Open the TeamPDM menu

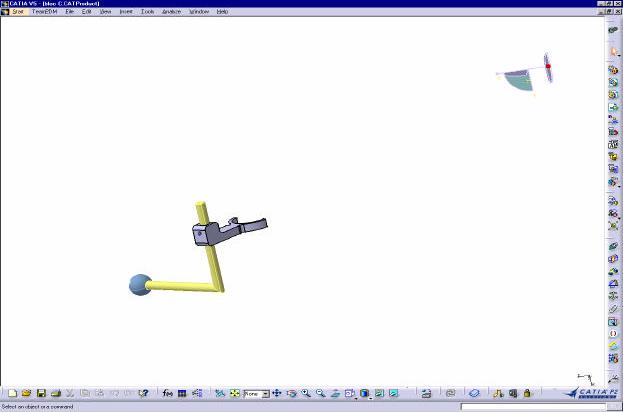[x=44, y=11]
